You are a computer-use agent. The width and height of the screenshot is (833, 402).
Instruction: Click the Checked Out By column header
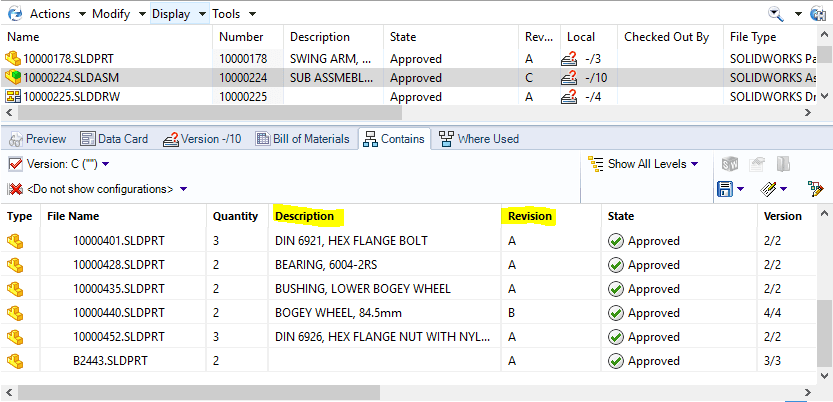coord(666,37)
